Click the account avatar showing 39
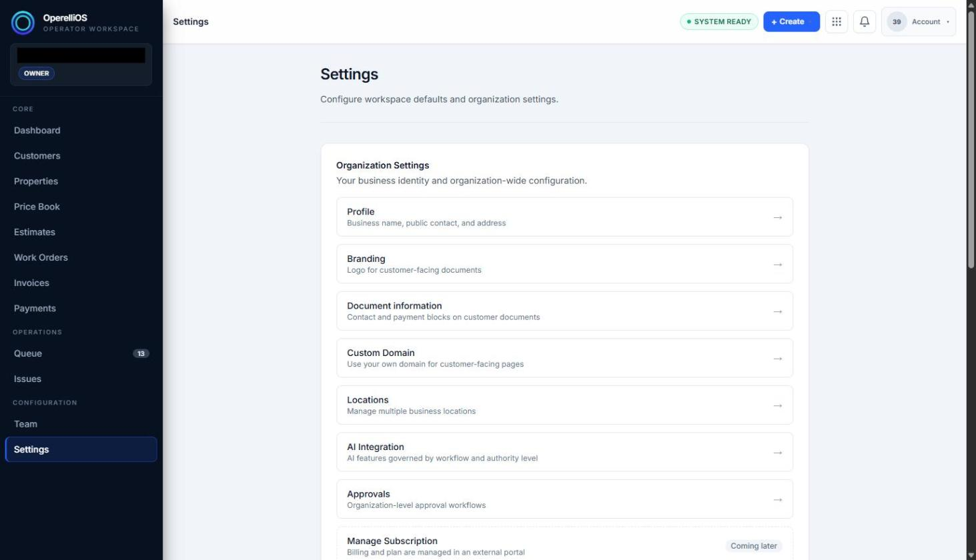This screenshot has height=560, width=976. [896, 21]
